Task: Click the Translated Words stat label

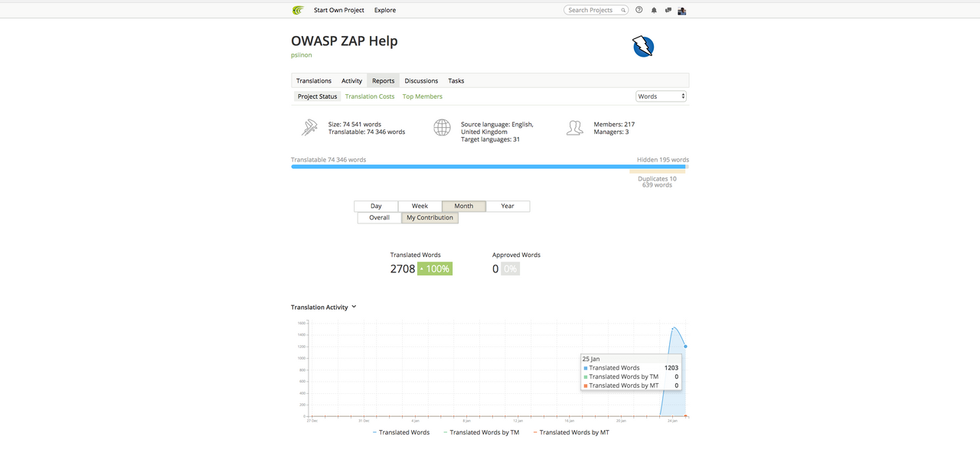Action: pos(416,255)
